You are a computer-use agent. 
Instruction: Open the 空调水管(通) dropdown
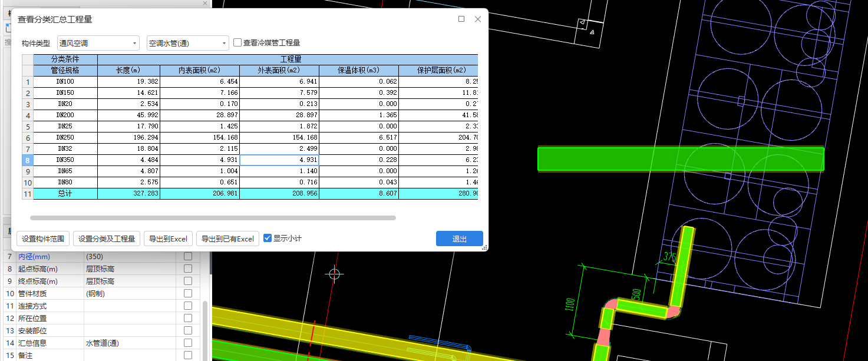(187, 43)
